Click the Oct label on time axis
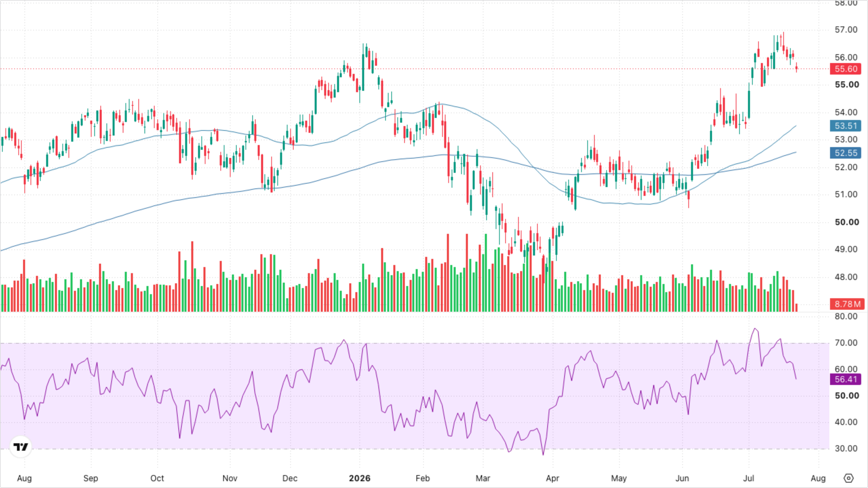Viewport: 868px width, 488px height. (x=157, y=478)
